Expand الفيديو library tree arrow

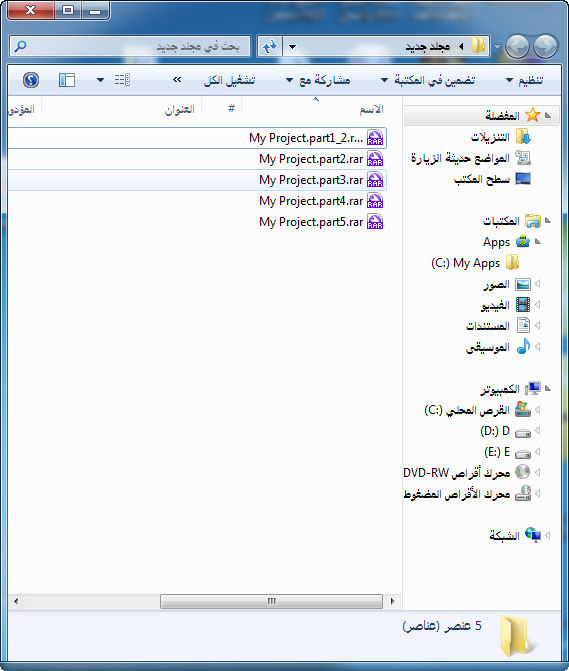pos(538,305)
